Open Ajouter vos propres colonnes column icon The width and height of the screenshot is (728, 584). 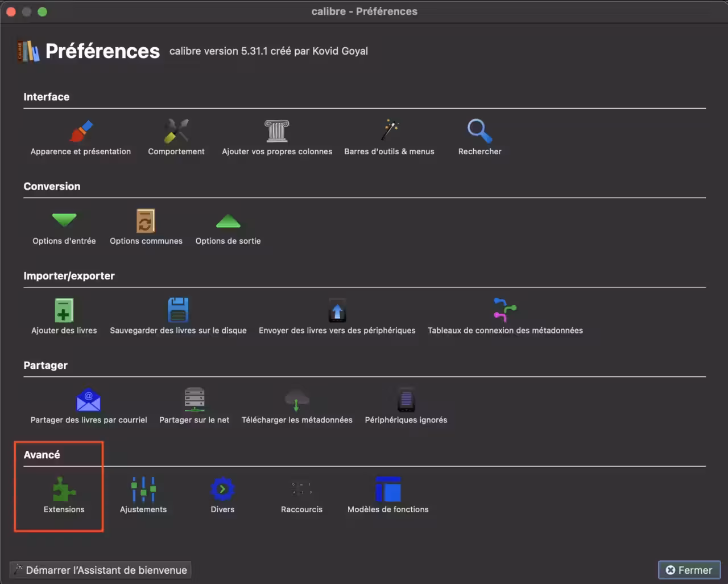coord(277,131)
